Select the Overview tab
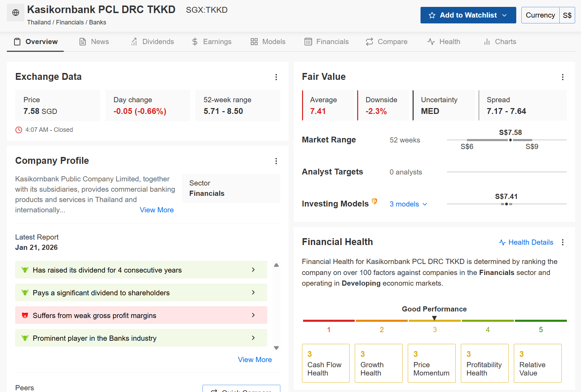The image size is (581, 392). (x=35, y=42)
